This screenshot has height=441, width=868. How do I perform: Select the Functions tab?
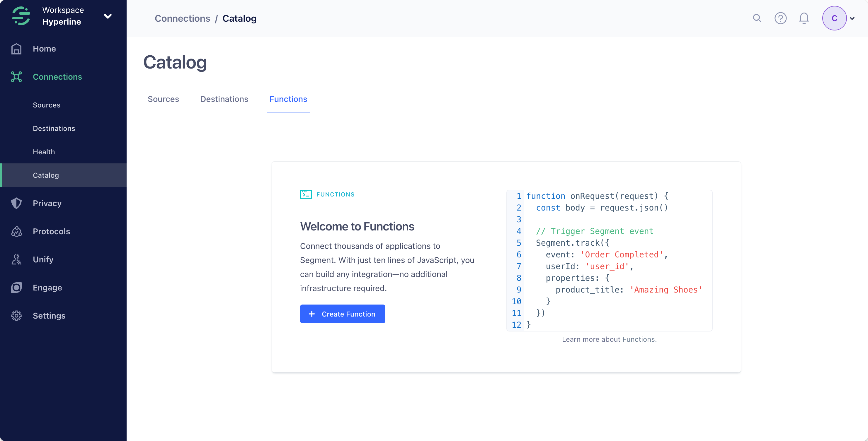tap(288, 99)
